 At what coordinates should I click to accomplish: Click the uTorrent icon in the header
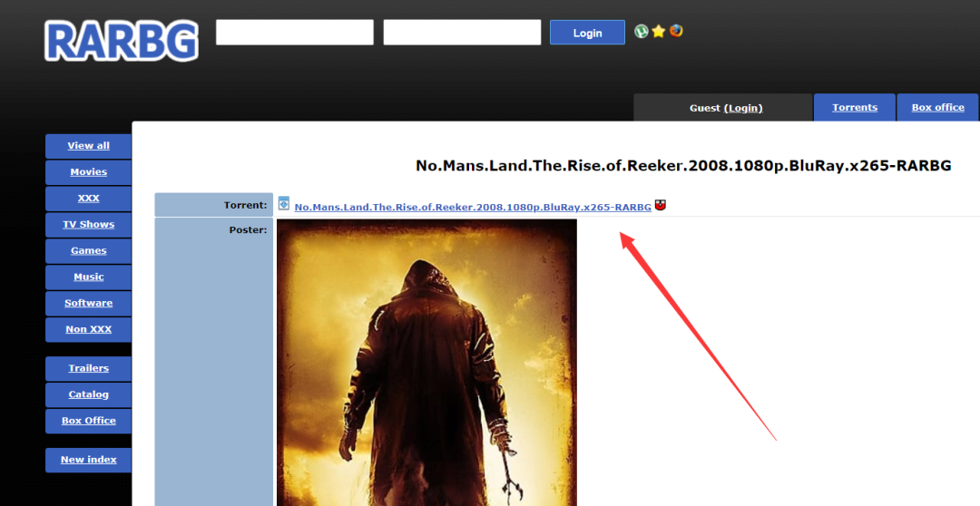point(641,31)
